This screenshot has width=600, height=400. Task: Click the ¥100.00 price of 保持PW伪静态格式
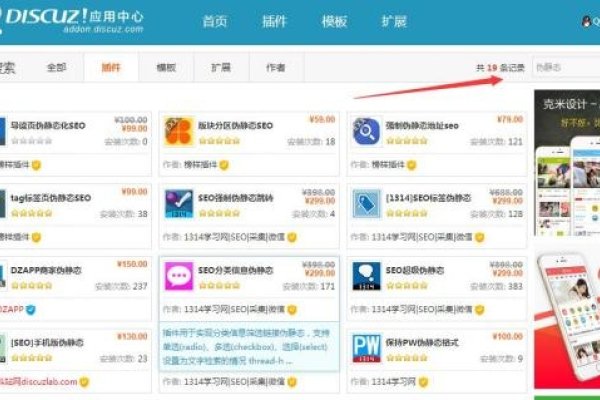click(x=507, y=336)
